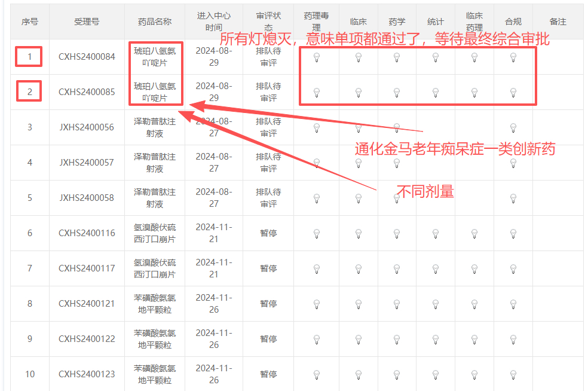Click the 临床 bulb icon for CXHS2400121
This screenshot has width=588, height=391.
tap(359, 304)
